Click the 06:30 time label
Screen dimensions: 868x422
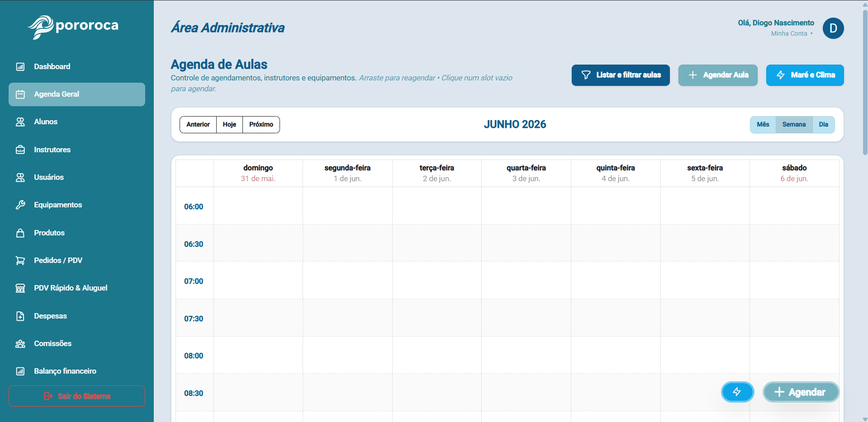point(194,244)
